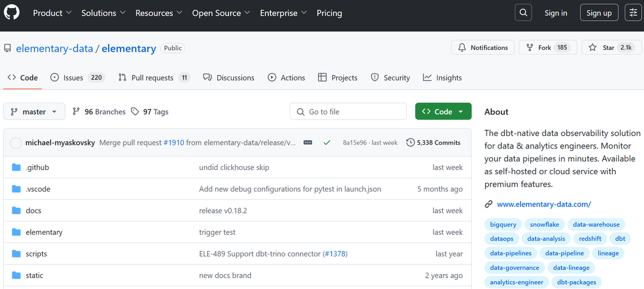644x289 pixels.
Task: Switch to the Insights tab
Action: [442, 78]
